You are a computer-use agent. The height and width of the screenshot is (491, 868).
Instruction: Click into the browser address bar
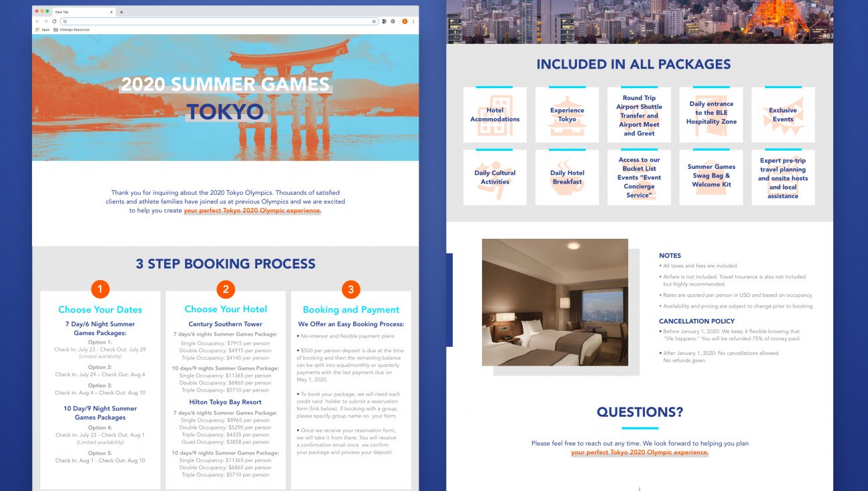[214, 21]
